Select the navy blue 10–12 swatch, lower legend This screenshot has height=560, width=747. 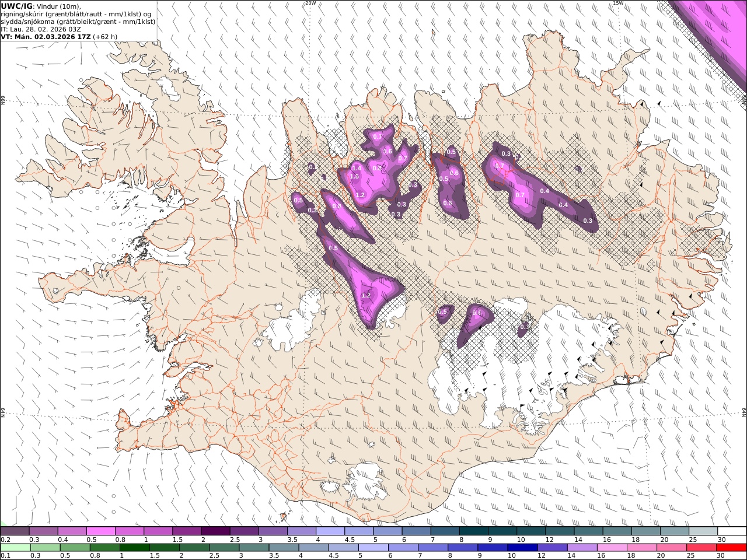522,548
